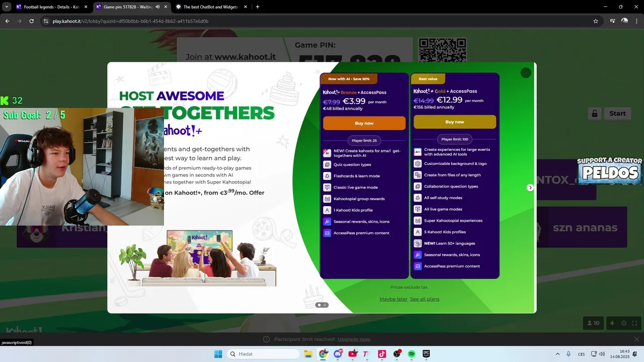Click the Maybe later link

tap(393, 299)
